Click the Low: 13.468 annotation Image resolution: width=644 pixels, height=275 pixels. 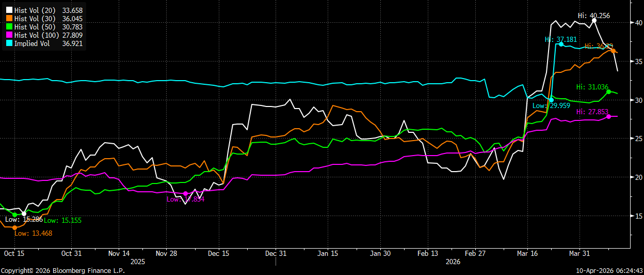point(34,233)
